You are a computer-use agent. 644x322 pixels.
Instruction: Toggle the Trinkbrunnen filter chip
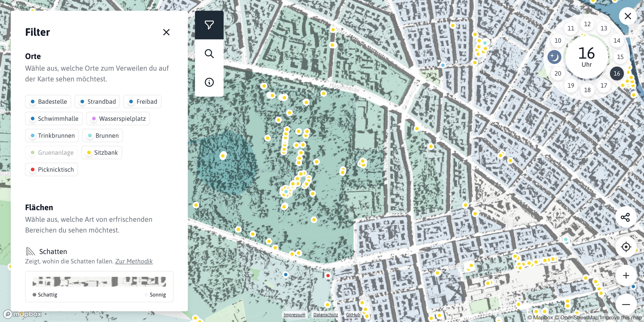(x=52, y=136)
